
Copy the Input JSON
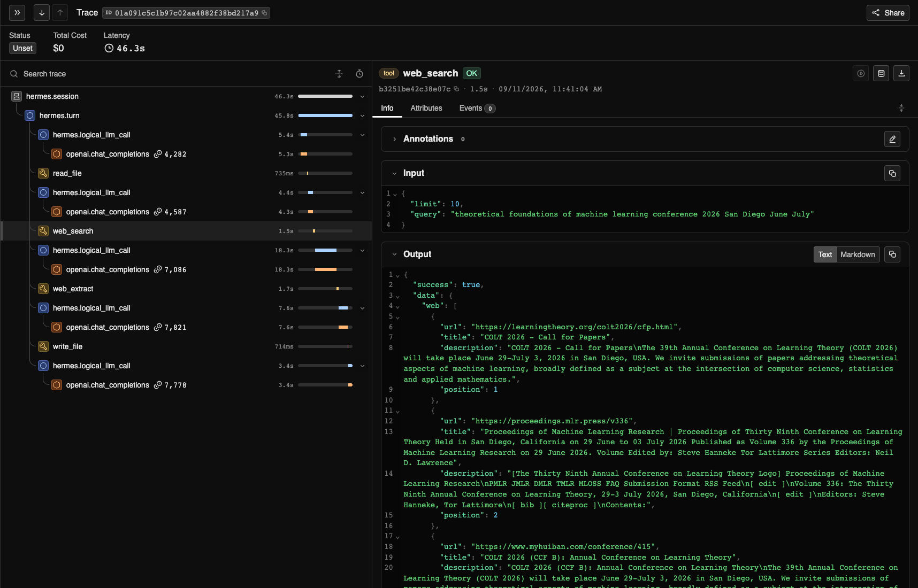pos(892,173)
